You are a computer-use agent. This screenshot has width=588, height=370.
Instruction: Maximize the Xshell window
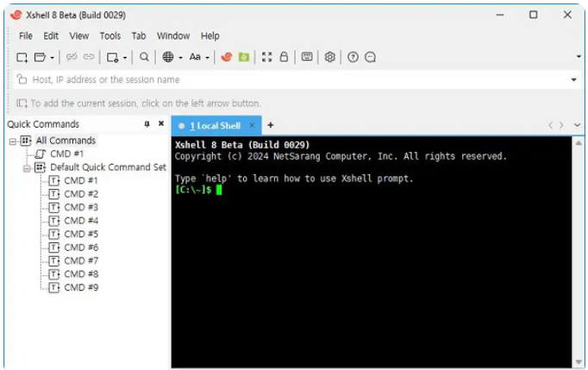pyautogui.click(x=533, y=15)
